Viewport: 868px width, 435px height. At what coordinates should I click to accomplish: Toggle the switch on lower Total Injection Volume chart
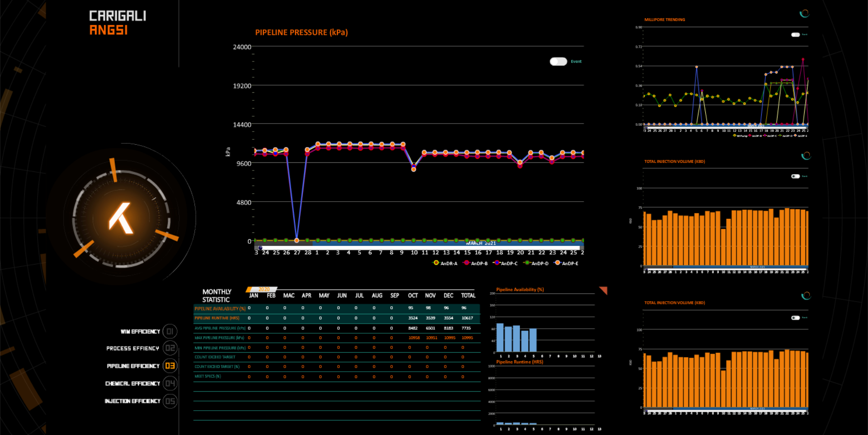click(x=795, y=318)
